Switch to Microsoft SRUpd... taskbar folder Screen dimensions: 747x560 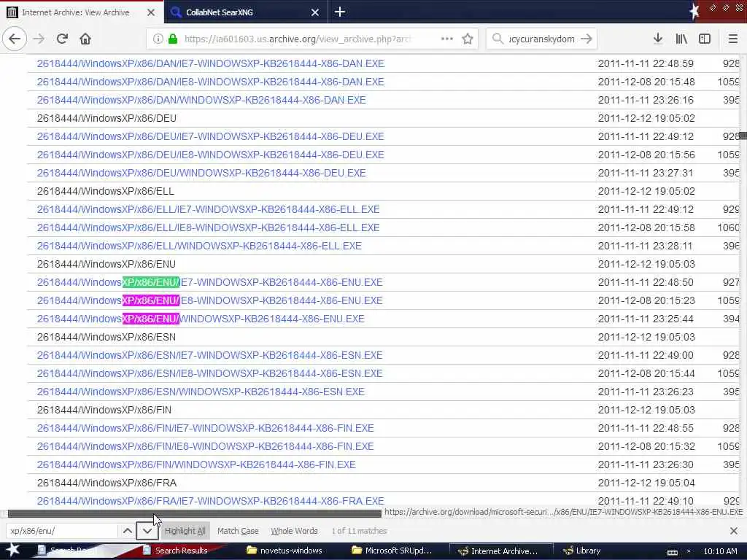(392, 551)
